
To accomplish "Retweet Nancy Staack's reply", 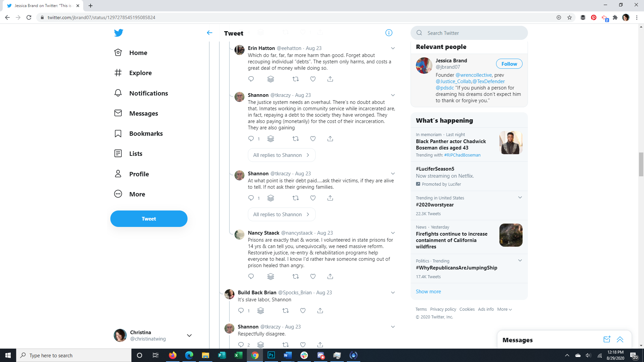I will point(296,277).
